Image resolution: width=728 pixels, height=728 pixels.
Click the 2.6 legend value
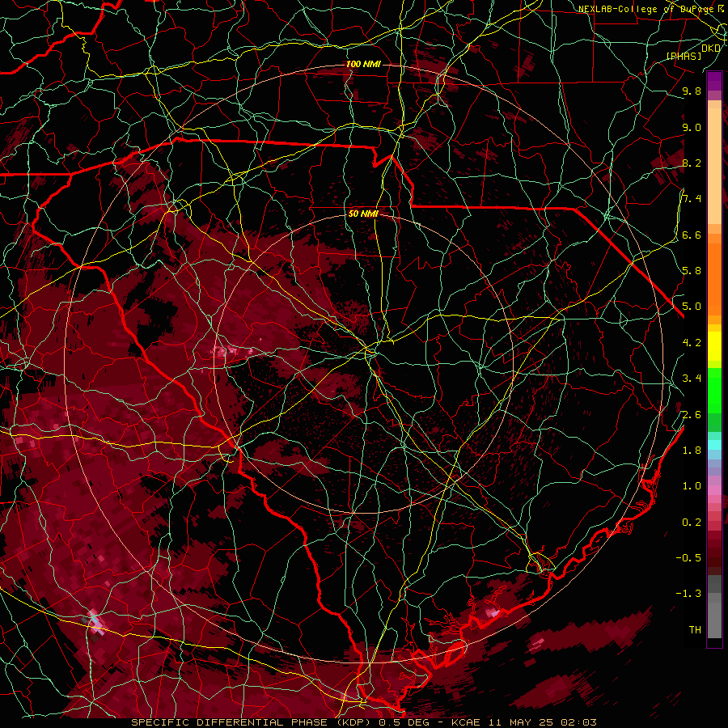coord(692,415)
